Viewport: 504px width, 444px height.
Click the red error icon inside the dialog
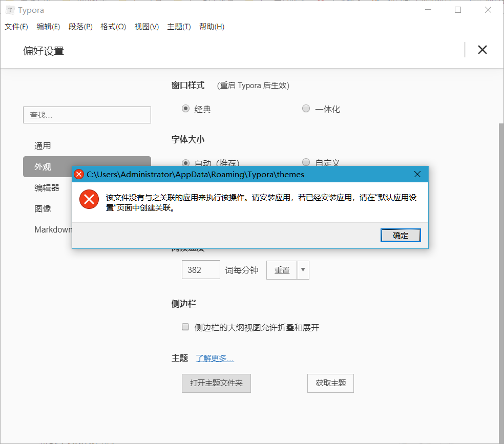pyautogui.click(x=89, y=200)
